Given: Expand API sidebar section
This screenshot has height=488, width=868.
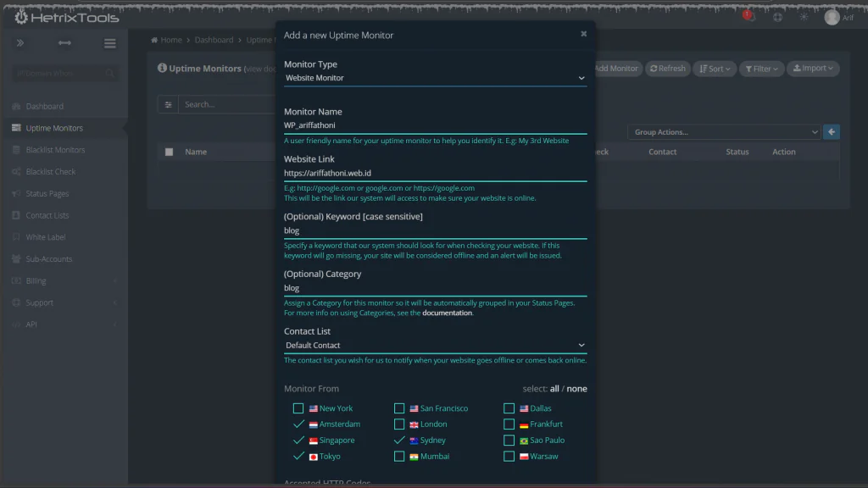Looking at the screenshot, I should 64,324.
